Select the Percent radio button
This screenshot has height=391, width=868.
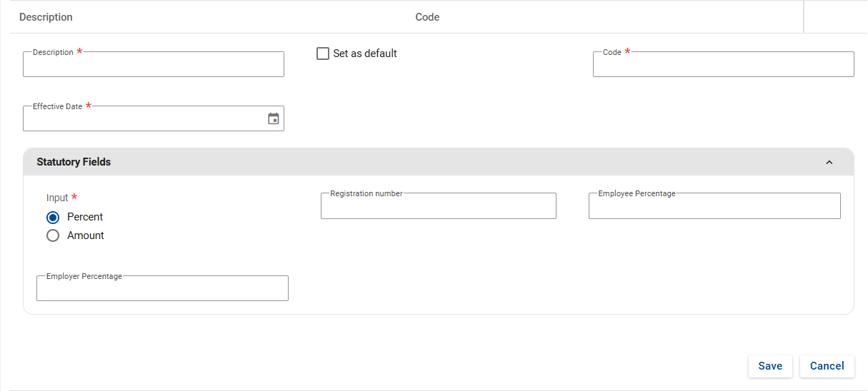(53, 217)
